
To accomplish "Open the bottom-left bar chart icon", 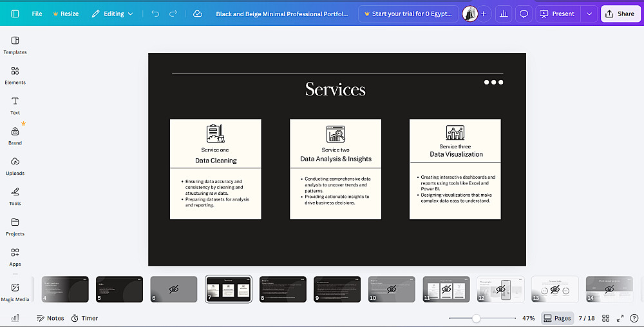I will pyautogui.click(x=15, y=317).
